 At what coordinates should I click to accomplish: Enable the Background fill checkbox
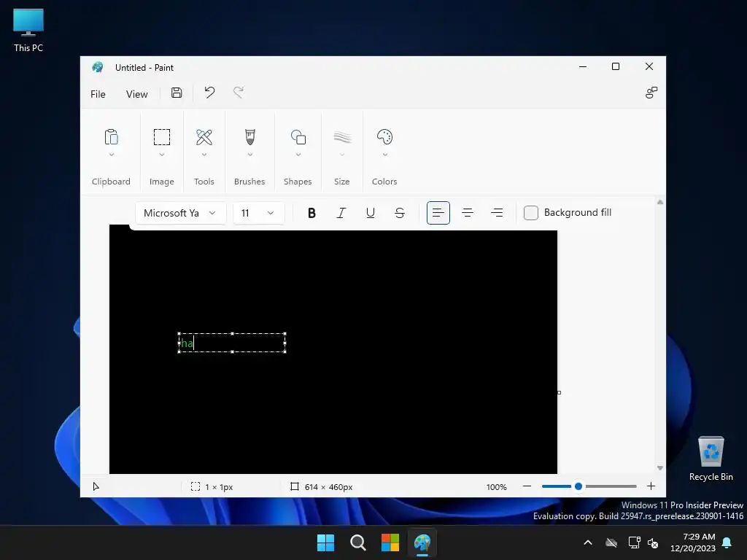click(531, 213)
